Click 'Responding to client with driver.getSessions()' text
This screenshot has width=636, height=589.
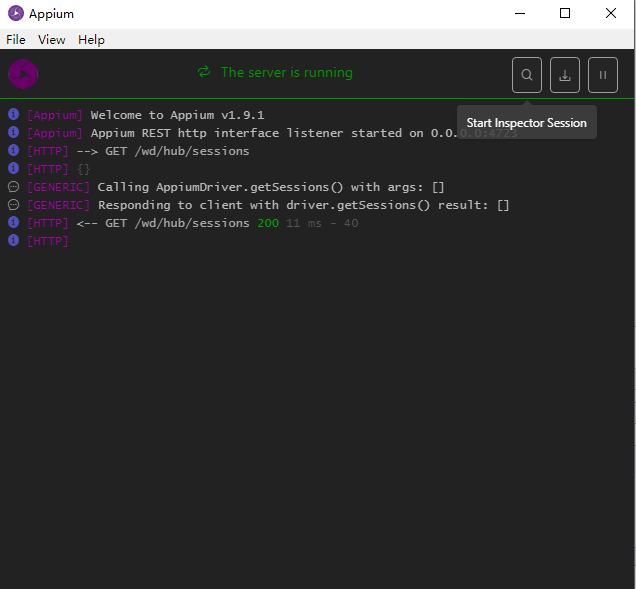click(x=264, y=205)
